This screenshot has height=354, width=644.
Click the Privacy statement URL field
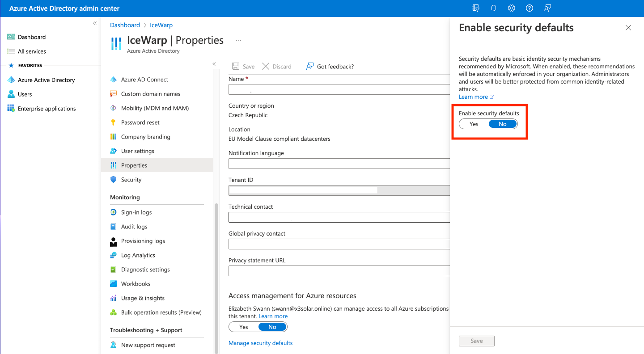point(339,271)
